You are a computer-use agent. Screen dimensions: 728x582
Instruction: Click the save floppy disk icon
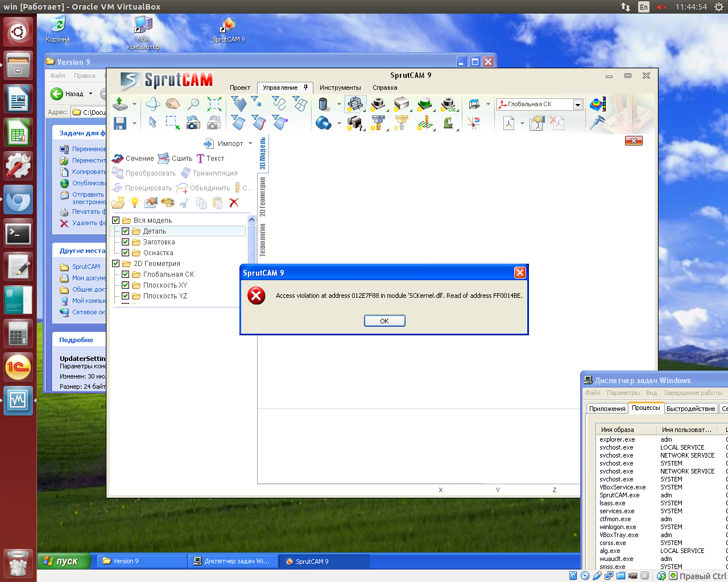(x=120, y=123)
